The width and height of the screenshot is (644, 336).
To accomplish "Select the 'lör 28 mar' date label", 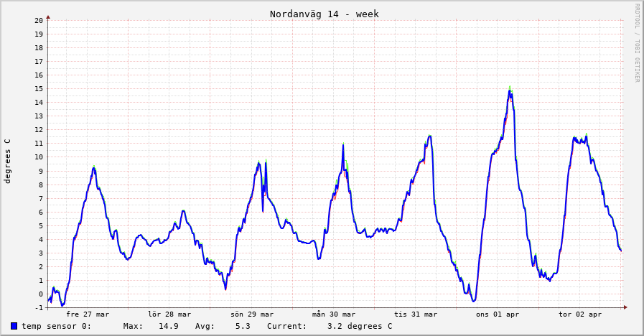I will tap(169, 314).
